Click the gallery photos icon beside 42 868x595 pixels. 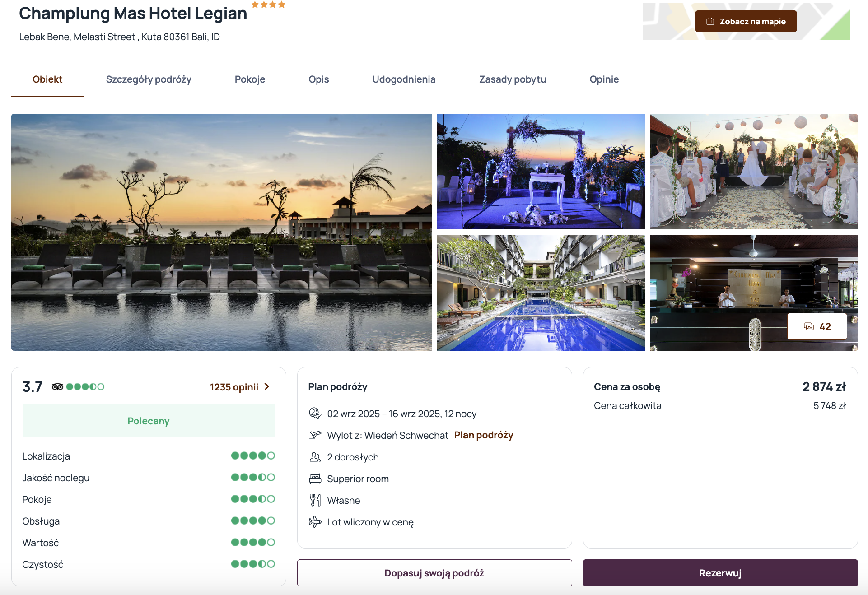[x=809, y=326]
